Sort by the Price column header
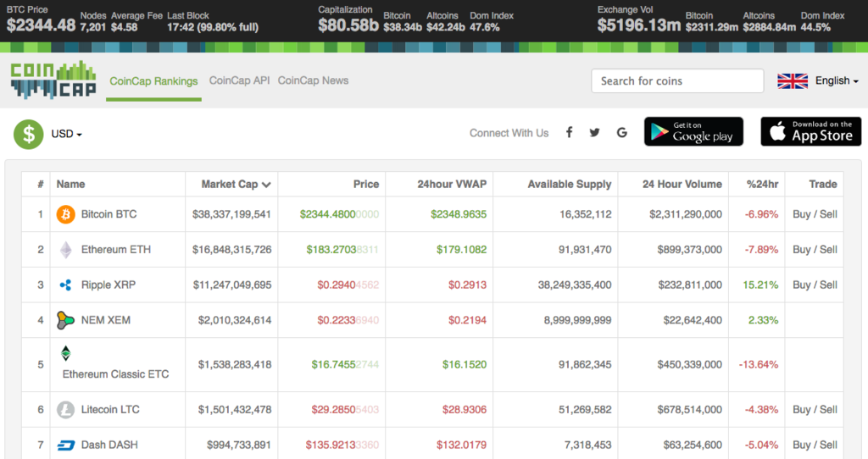This screenshot has height=459, width=868. [x=366, y=184]
